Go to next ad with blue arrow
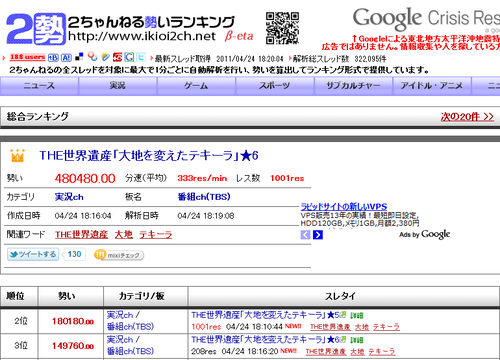 pyautogui.click(x=318, y=235)
